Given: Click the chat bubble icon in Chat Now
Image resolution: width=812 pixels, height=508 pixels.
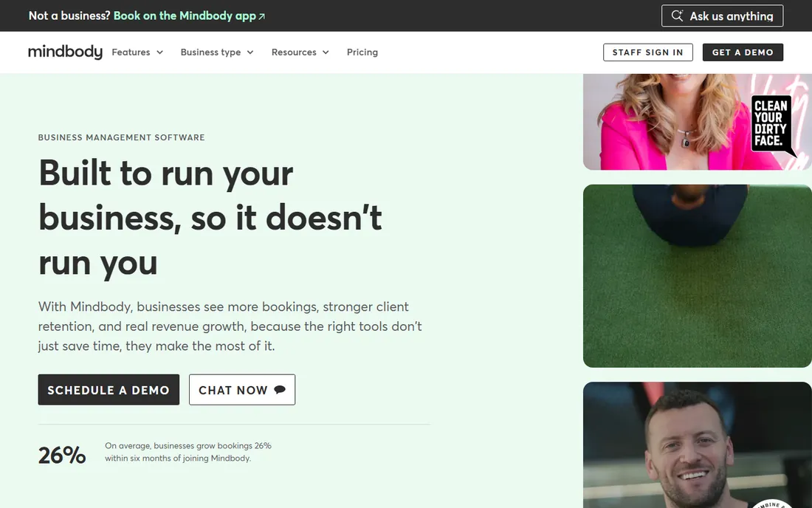Looking at the screenshot, I should [280, 389].
